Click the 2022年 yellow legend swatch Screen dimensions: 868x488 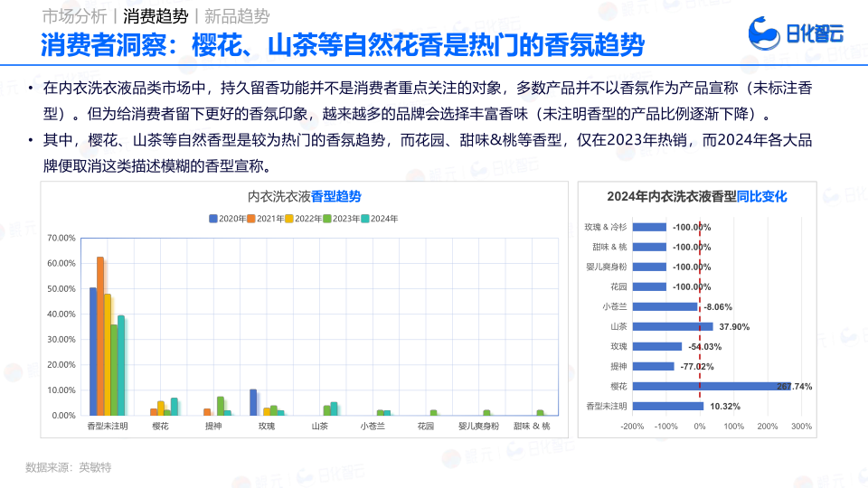[x=289, y=219]
